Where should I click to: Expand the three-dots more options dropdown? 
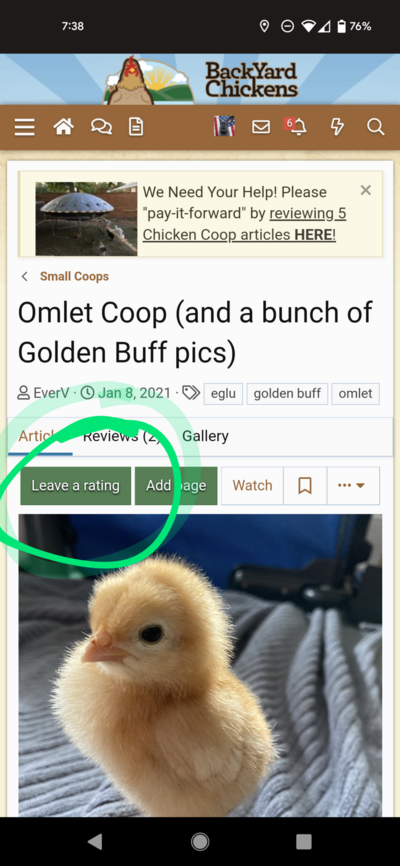coord(353,486)
